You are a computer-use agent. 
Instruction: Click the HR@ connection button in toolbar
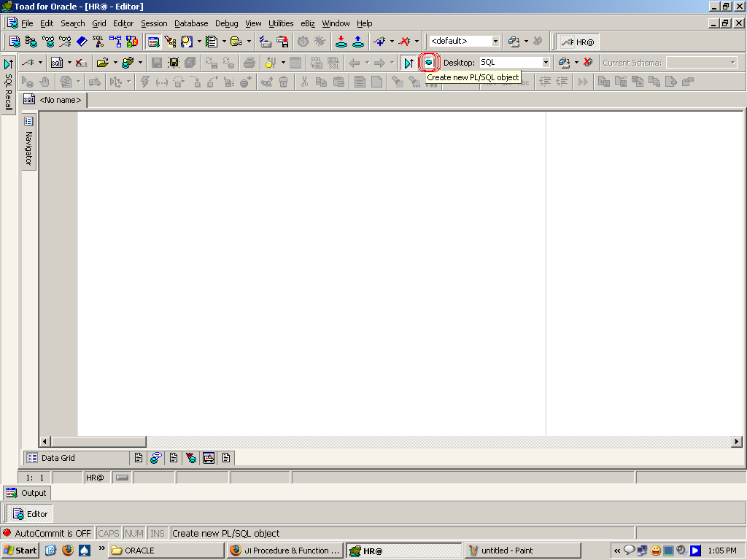pos(577,42)
